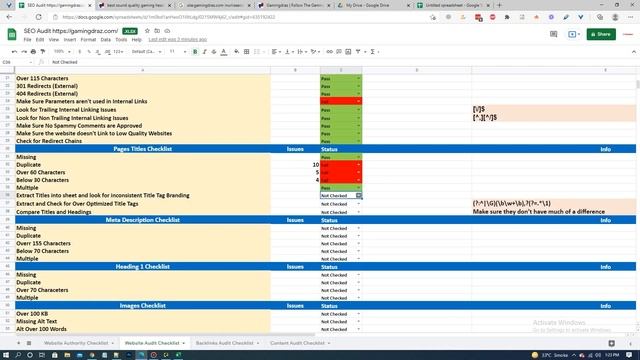Format as currency with the toolbar icon
640x360 pixels.
pos(80,52)
